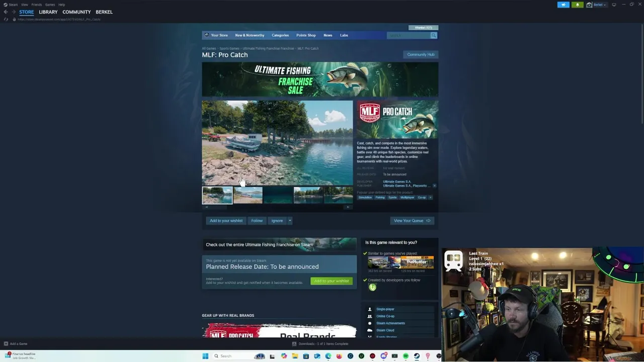
Task: Open the View menu
Action: [x=24, y=5]
